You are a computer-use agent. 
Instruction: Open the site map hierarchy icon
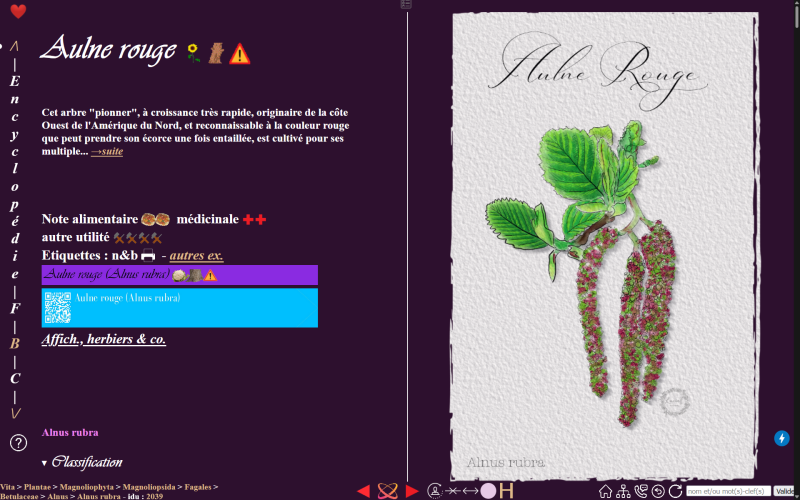(623, 491)
